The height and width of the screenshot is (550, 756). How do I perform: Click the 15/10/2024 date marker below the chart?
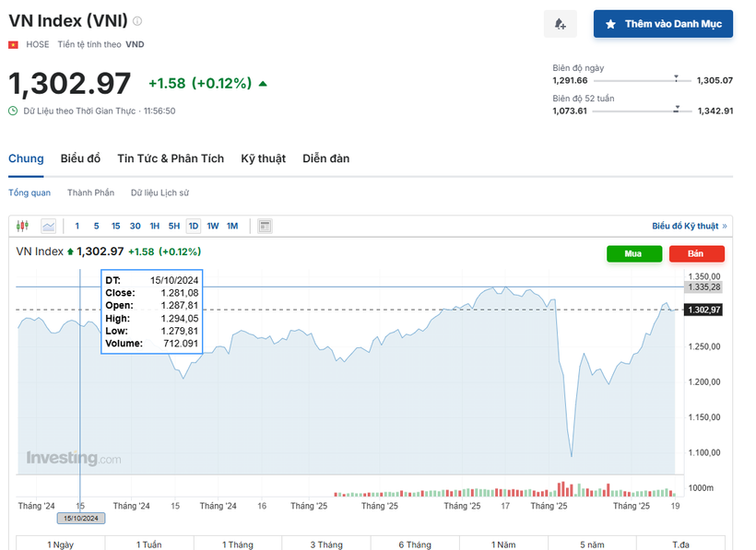tap(80, 519)
